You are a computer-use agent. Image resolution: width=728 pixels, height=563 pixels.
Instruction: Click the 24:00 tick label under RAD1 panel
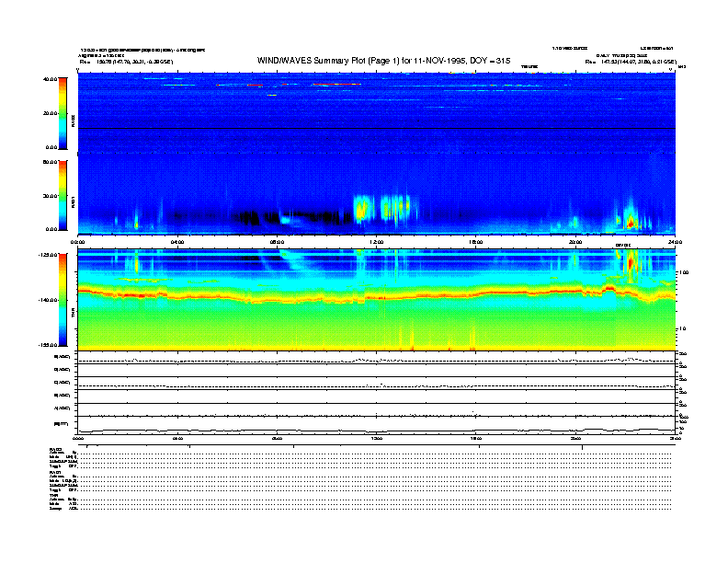[x=675, y=242]
